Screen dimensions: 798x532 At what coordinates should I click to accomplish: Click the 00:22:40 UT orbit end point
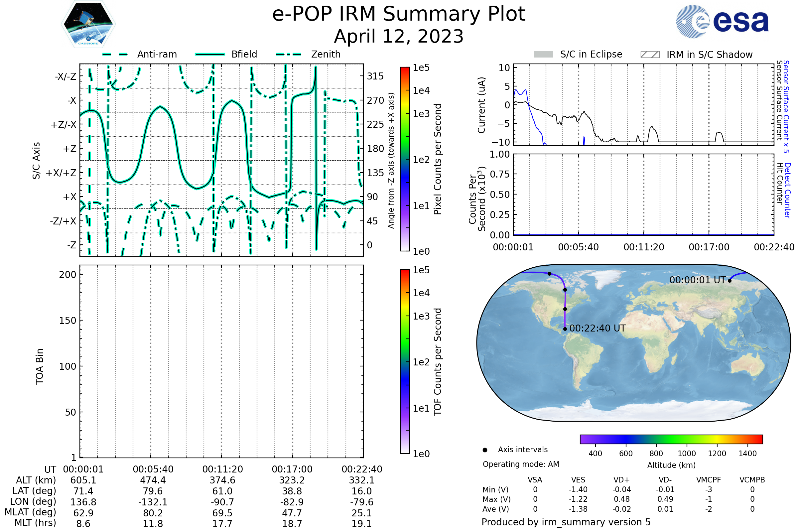pyautogui.click(x=565, y=329)
